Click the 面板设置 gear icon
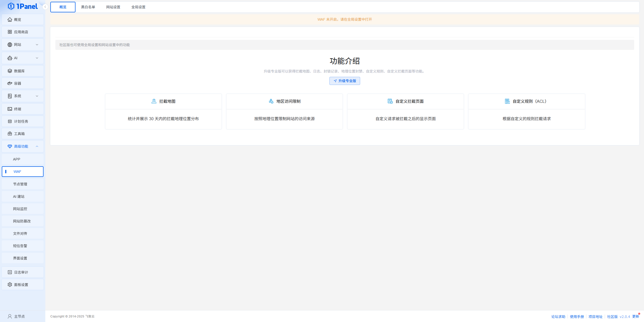Image resolution: width=644 pixels, height=322 pixels. [x=10, y=285]
